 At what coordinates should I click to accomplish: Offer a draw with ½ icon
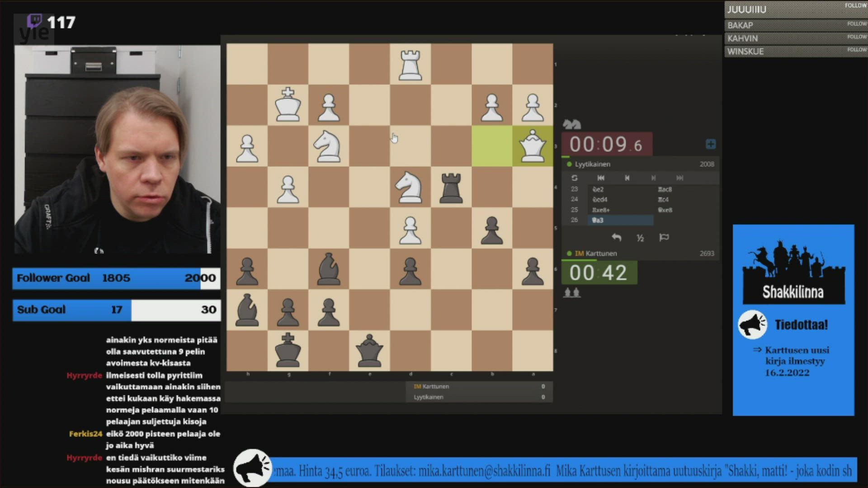[x=640, y=238]
